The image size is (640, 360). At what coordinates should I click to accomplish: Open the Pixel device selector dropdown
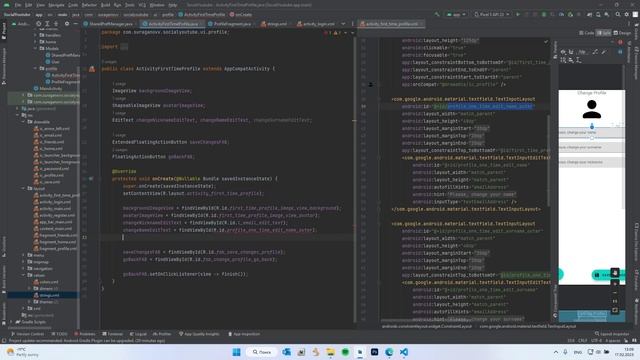[491, 14]
